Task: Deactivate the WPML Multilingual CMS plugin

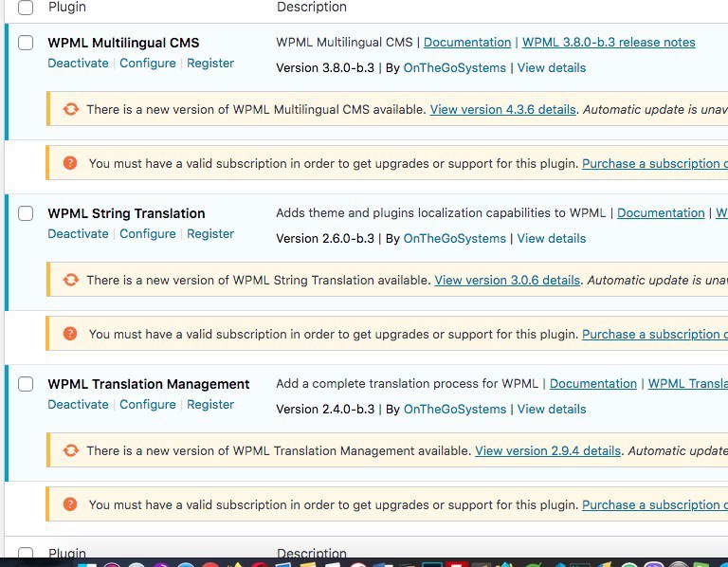Action: 78,64
